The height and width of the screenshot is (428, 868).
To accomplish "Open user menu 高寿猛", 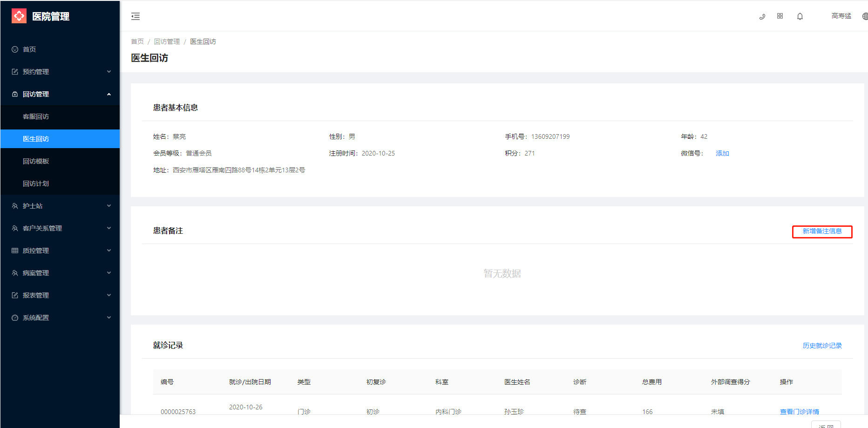I will pyautogui.click(x=841, y=16).
